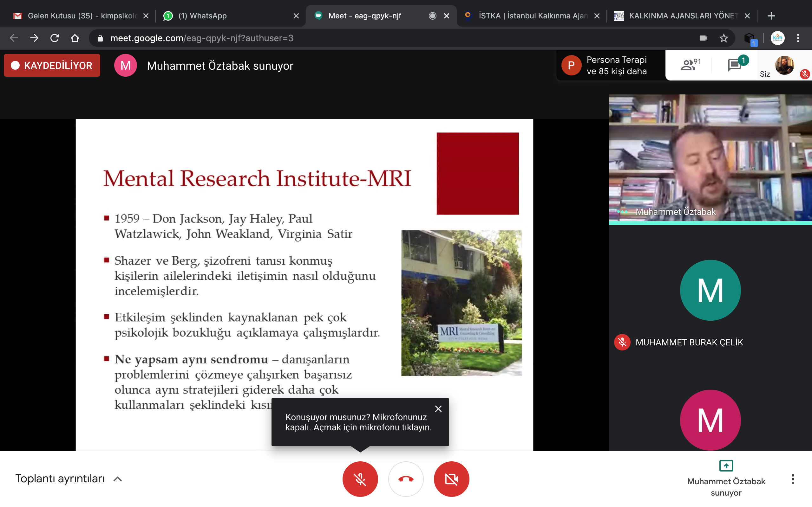Image resolution: width=812 pixels, height=507 pixels.
Task: Unmute the microphone button
Action: click(x=360, y=479)
